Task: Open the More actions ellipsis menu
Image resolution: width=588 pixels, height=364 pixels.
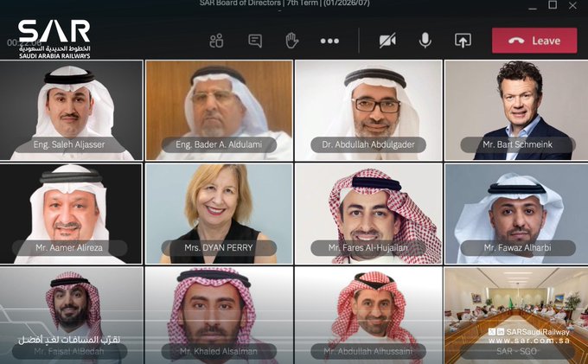Action: tap(329, 41)
